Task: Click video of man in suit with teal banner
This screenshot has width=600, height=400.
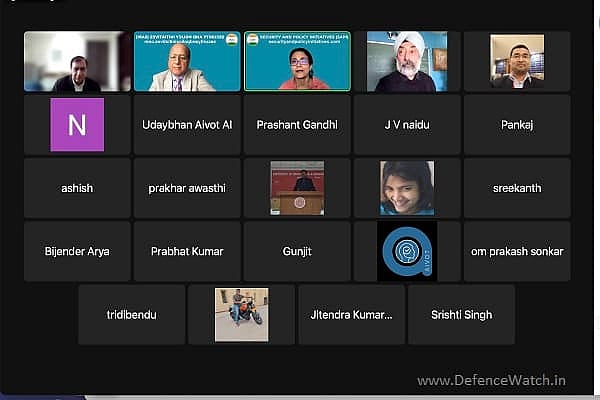Action: coord(187,62)
